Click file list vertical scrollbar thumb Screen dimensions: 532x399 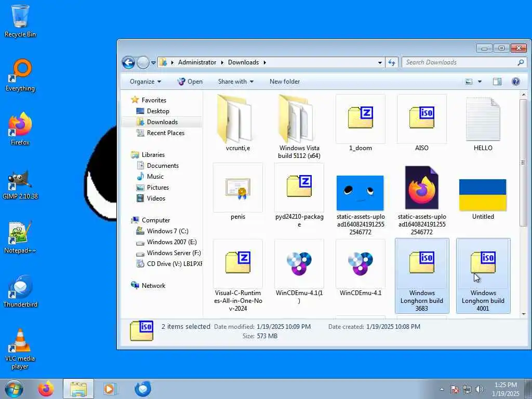pyautogui.click(x=523, y=163)
